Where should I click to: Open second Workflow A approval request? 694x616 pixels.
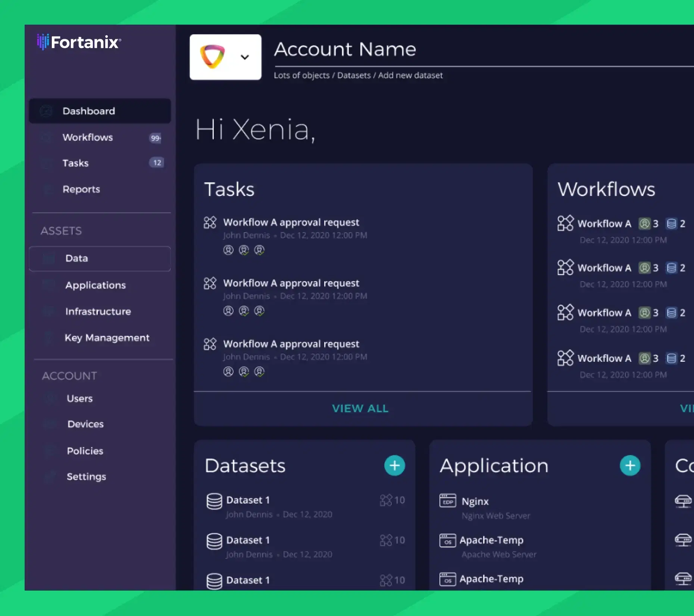tap(291, 283)
